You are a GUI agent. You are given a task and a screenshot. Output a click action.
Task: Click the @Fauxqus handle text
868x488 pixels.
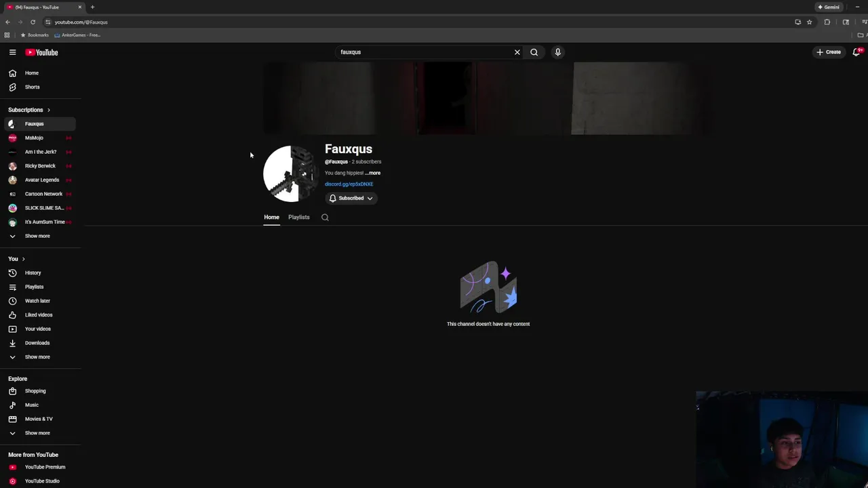point(336,162)
